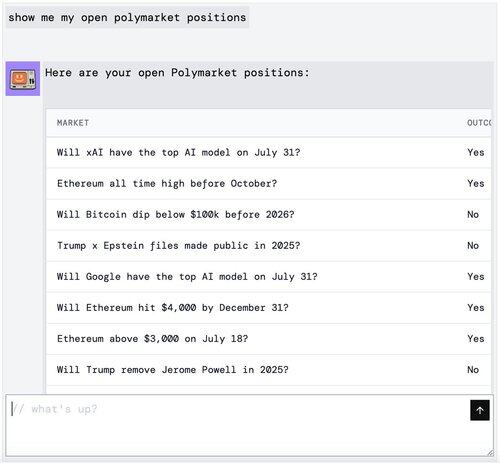Viewport: 500px width, 463px height.
Task: Click the orange TV bot avatar
Action: (x=23, y=79)
